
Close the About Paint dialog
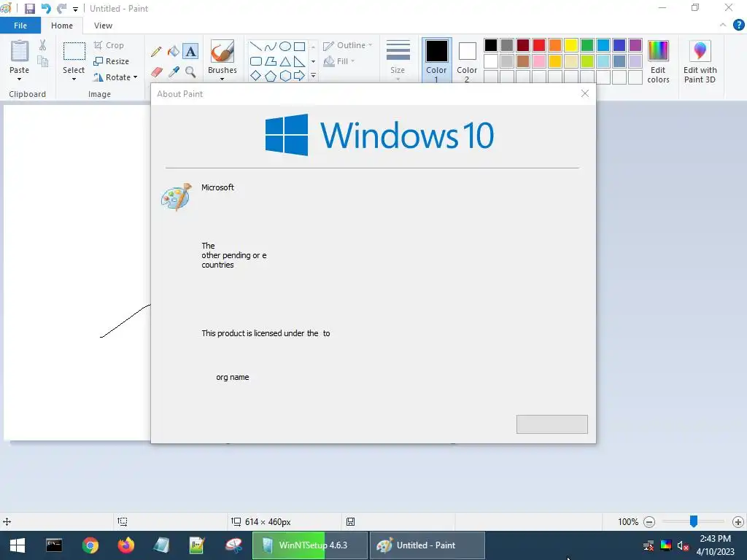pyautogui.click(x=585, y=94)
